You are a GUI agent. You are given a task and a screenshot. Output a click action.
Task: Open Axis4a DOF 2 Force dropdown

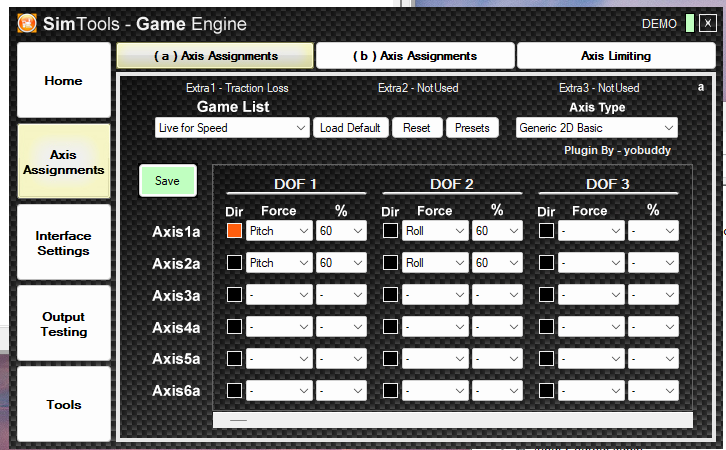point(435,326)
